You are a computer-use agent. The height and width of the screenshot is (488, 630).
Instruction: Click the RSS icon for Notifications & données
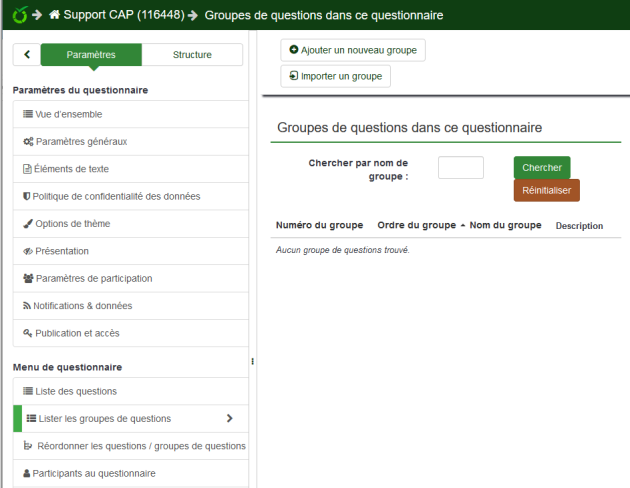pyautogui.click(x=27, y=306)
